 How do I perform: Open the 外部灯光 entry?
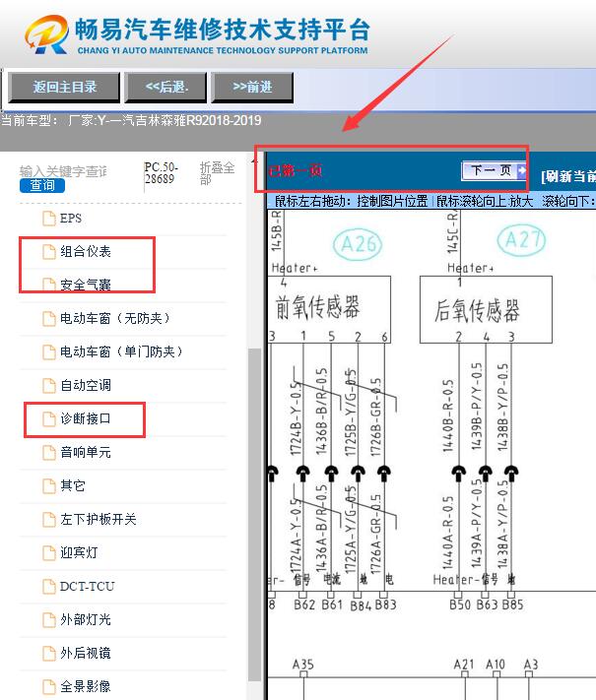[x=86, y=619]
